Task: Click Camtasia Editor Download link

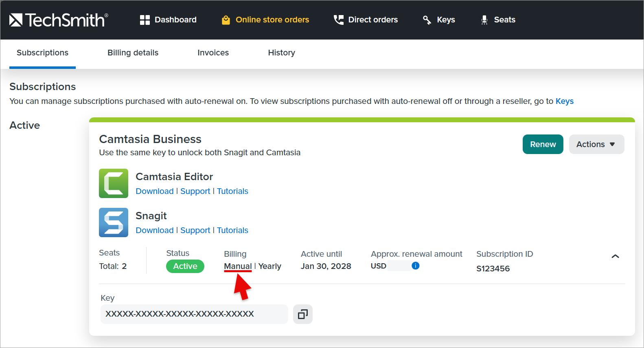Action: pyautogui.click(x=155, y=191)
